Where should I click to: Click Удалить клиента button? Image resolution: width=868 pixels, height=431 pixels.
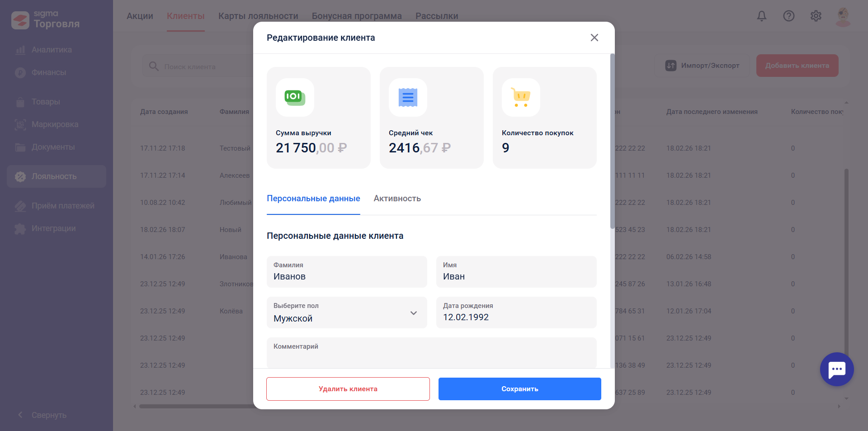click(x=348, y=389)
